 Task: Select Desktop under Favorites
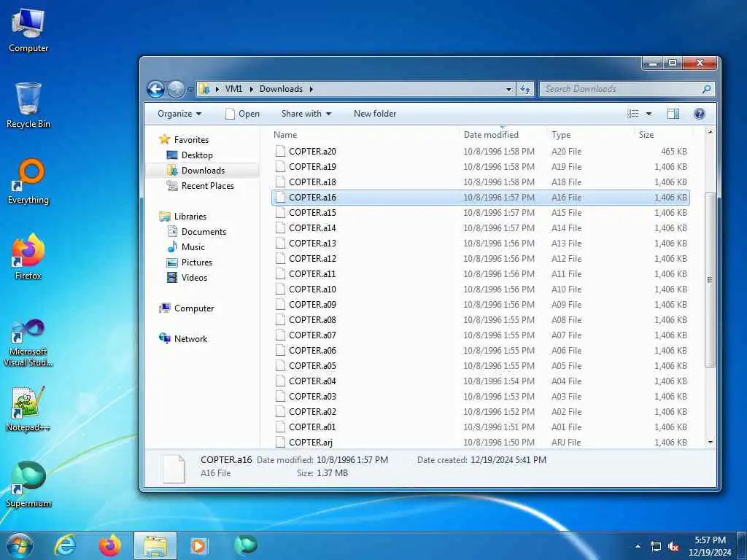click(197, 155)
